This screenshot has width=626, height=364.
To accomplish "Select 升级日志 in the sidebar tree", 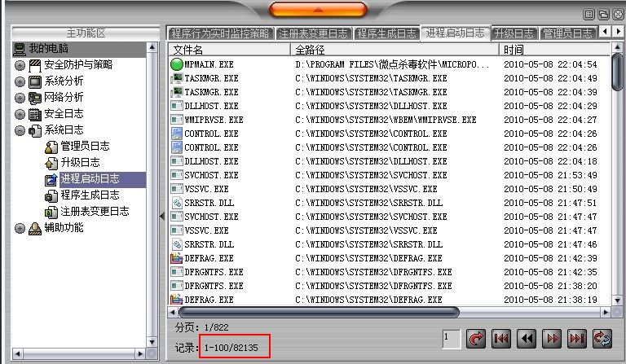I will pyautogui.click(x=80, y=163).
